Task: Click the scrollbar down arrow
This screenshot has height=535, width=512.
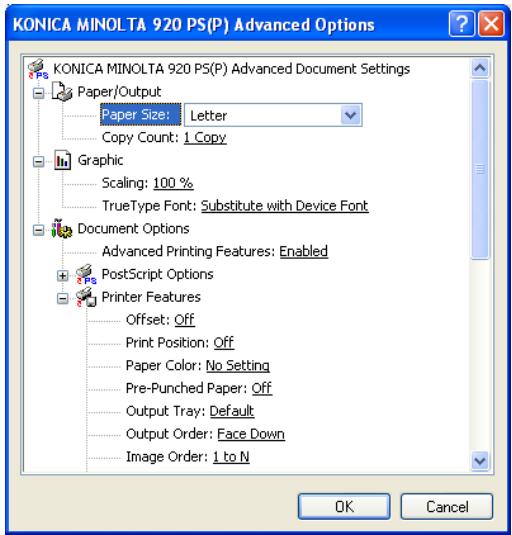Action: pos(480,461)
